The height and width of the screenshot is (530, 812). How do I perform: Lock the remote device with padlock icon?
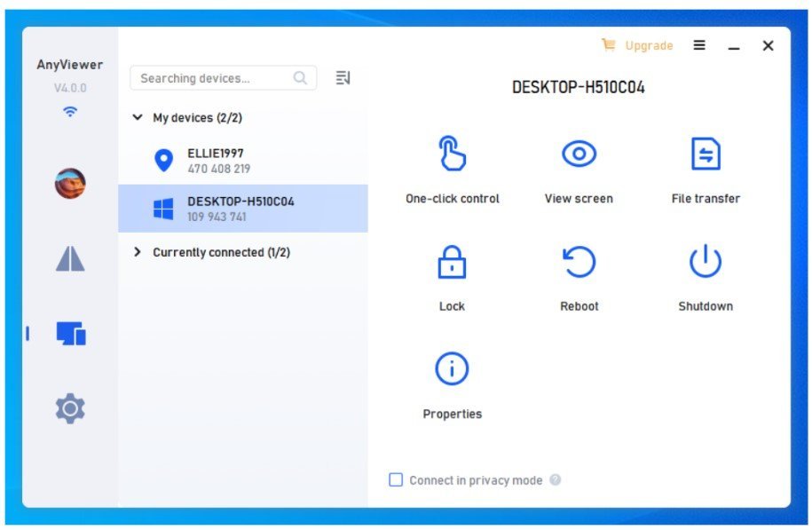452,263
